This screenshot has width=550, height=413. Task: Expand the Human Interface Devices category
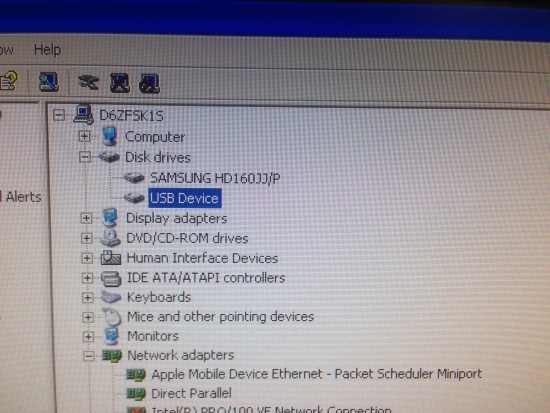[87, 258]
